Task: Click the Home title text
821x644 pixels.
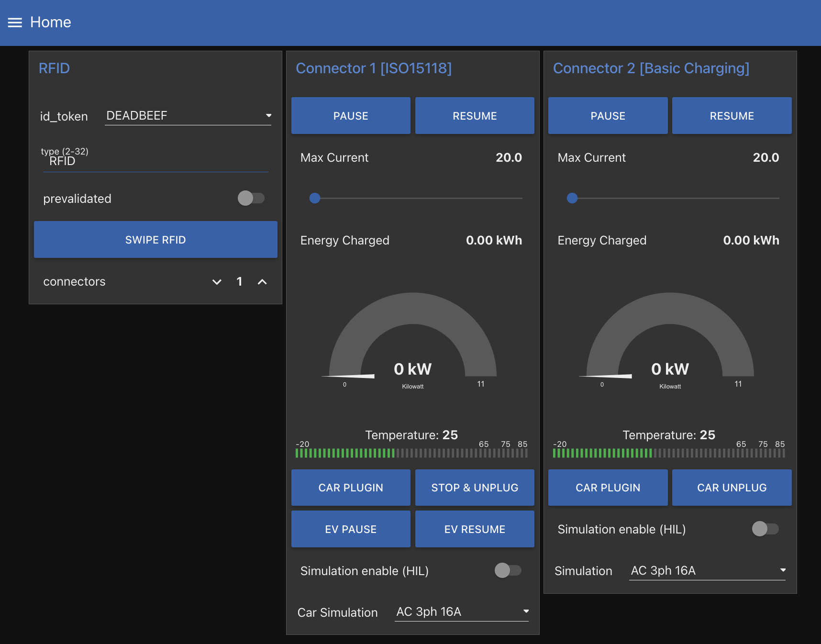Action: tap(51, 22)
